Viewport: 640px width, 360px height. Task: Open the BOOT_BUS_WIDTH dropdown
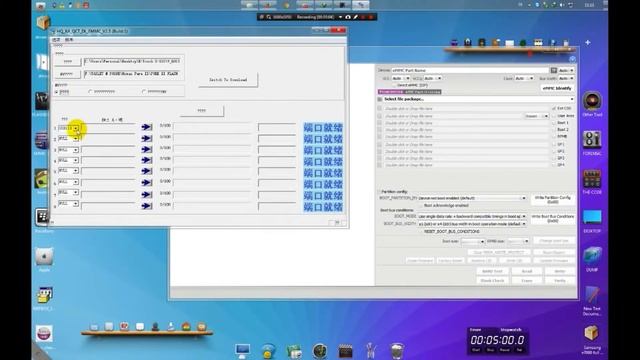click(524, 224)
